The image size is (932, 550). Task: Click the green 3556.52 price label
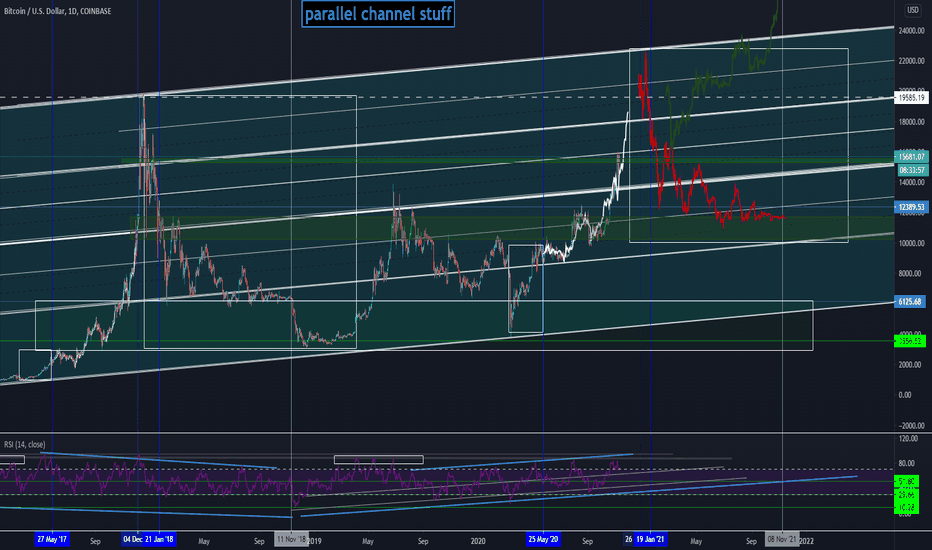click(x=910, y=341)
